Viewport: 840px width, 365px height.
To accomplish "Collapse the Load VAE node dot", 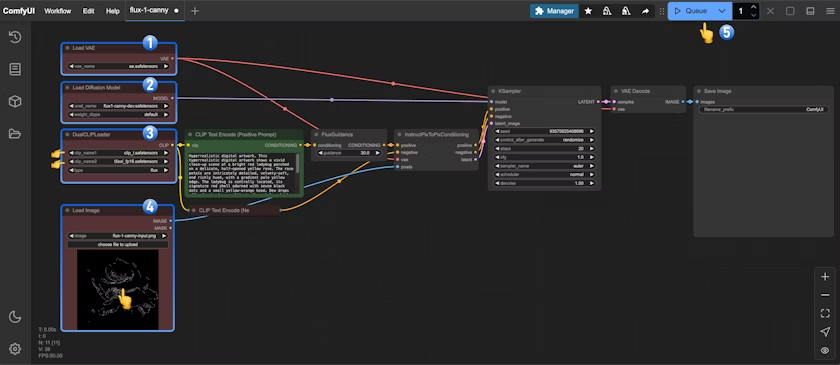I will point(68,48).
